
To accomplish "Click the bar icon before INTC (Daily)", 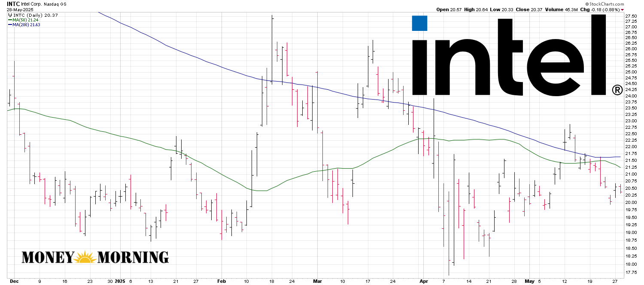I will click(x=10, y=15).
